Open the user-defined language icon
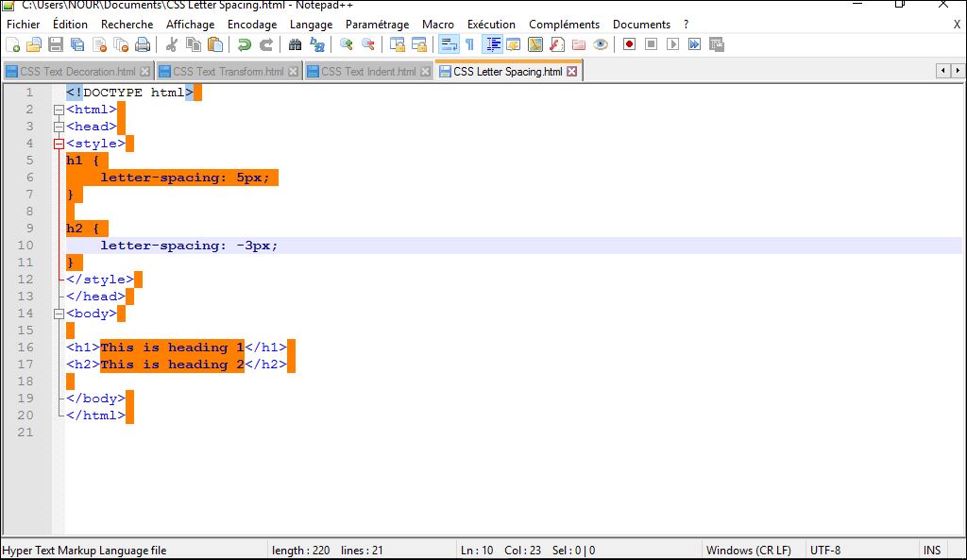The height and width of the screenshot is (560, 967). [514, 44]
